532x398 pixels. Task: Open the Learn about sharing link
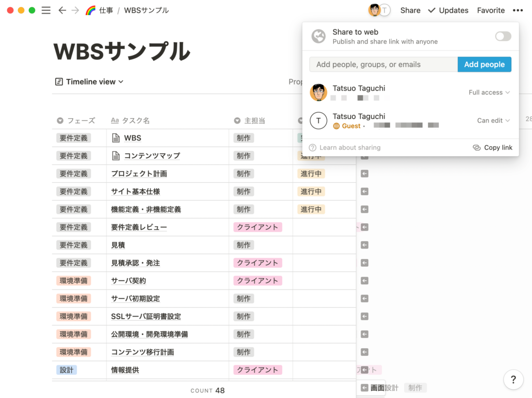[350, 147]
